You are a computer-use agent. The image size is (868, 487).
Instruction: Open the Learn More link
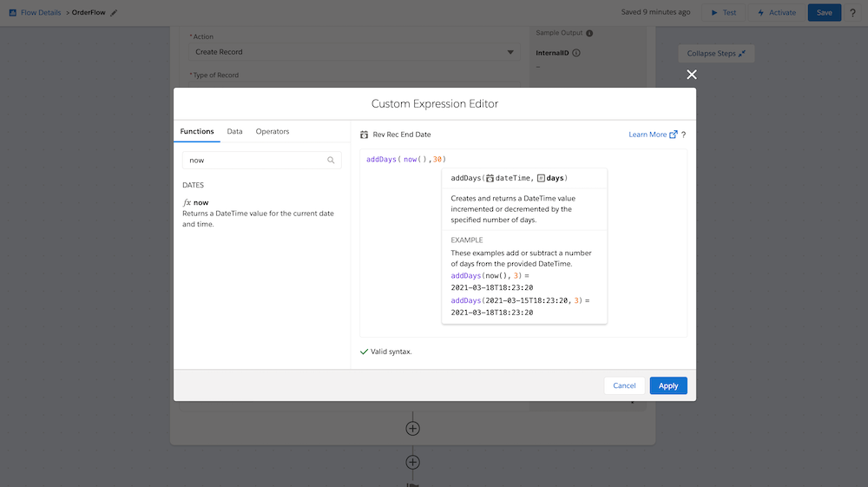point(648,135)
